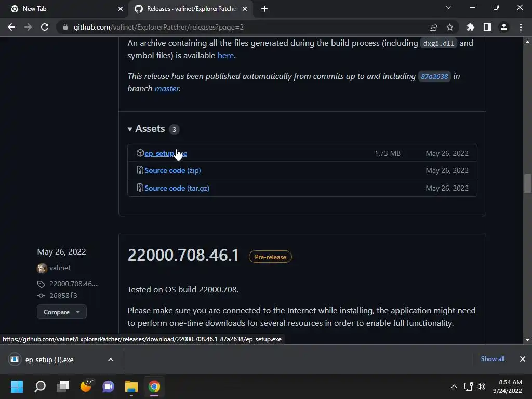Open tag 22000.708.46... link

(x=74, y=284)
